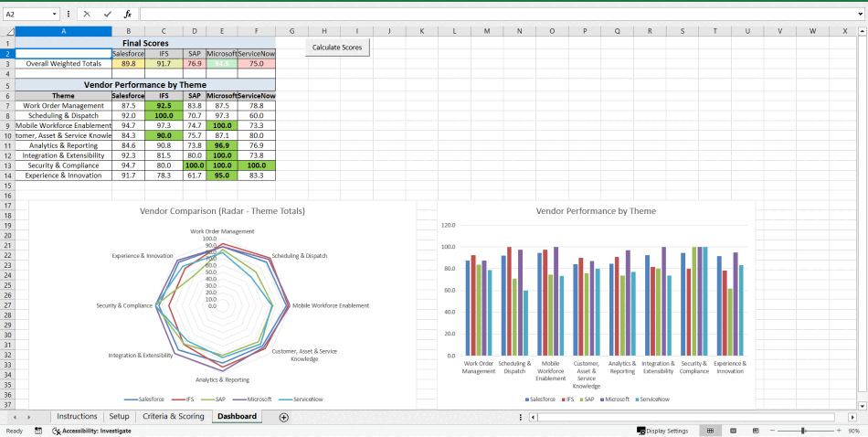
Task: Select the Final Scores title cell
Action: tap(145, 43)
